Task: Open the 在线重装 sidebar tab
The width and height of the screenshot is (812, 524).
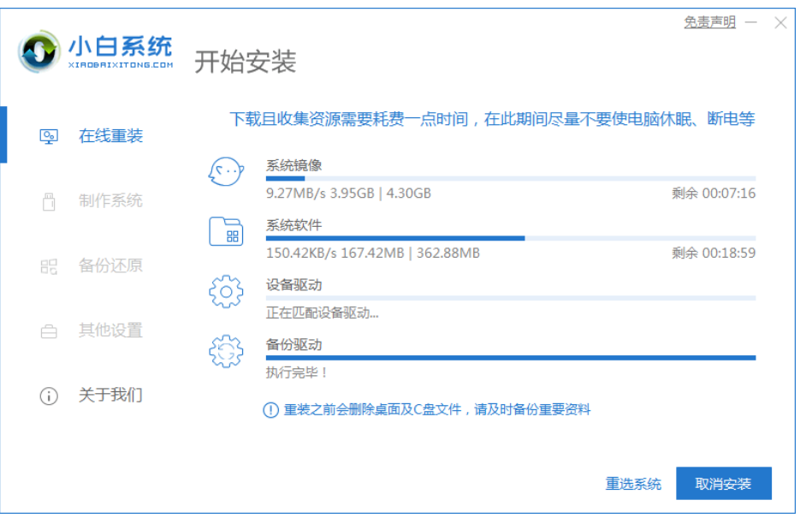Action: tap(110, 136)
